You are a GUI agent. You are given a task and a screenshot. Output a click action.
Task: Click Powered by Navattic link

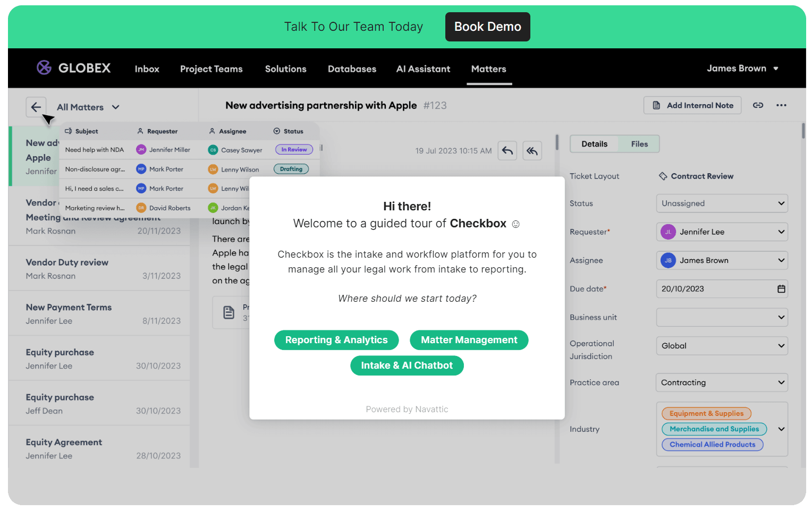point(407,409)
